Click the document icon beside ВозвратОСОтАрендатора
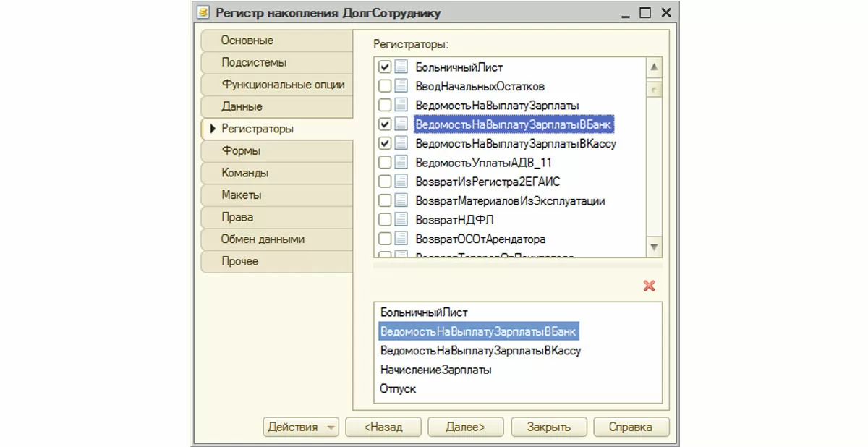 (401, 238)
